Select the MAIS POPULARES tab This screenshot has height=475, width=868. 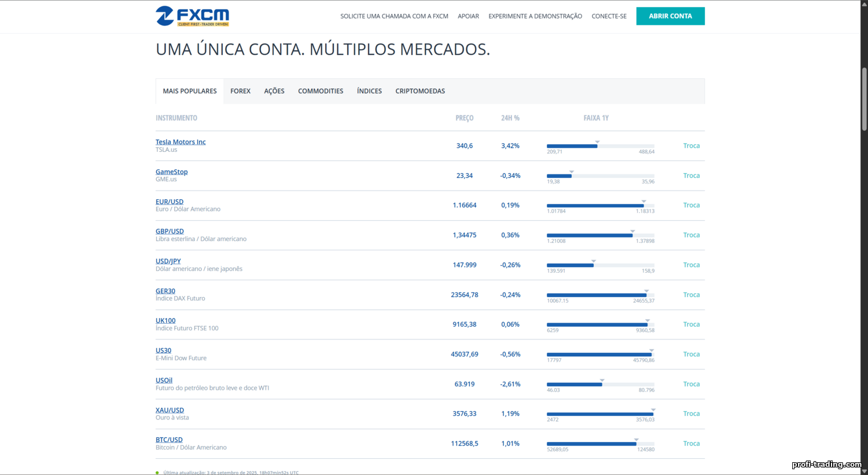point(190,91)
